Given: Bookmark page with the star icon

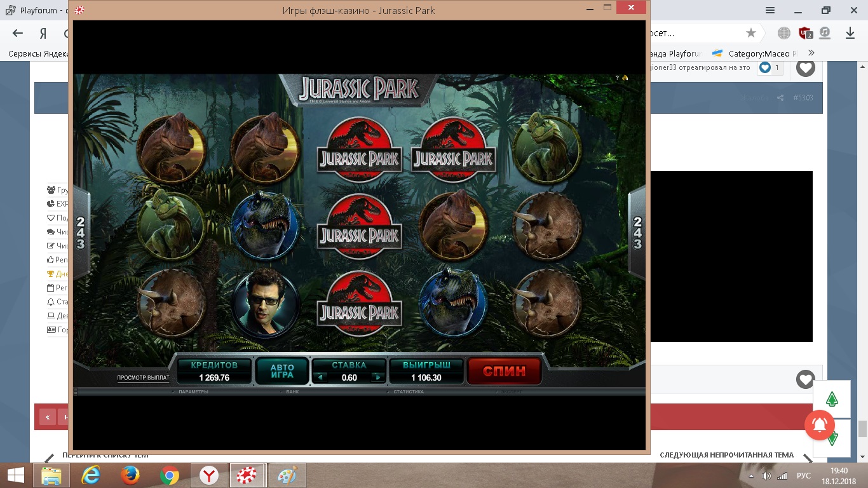Looking at the screenshot, I should tap(751, 33).
